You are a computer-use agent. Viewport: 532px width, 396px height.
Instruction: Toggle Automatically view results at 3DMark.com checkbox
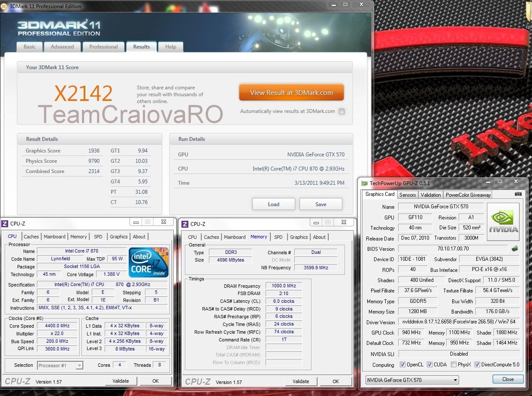(342, 111)
